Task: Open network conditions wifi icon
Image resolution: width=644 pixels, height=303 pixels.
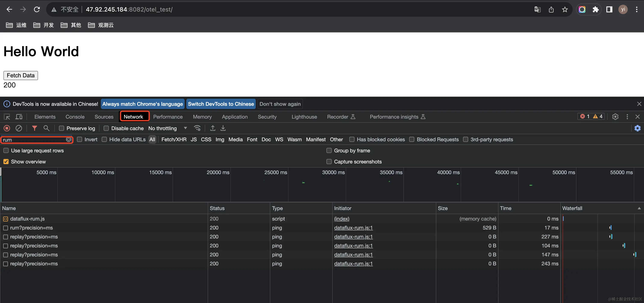Action: click(x=197, y=128)
